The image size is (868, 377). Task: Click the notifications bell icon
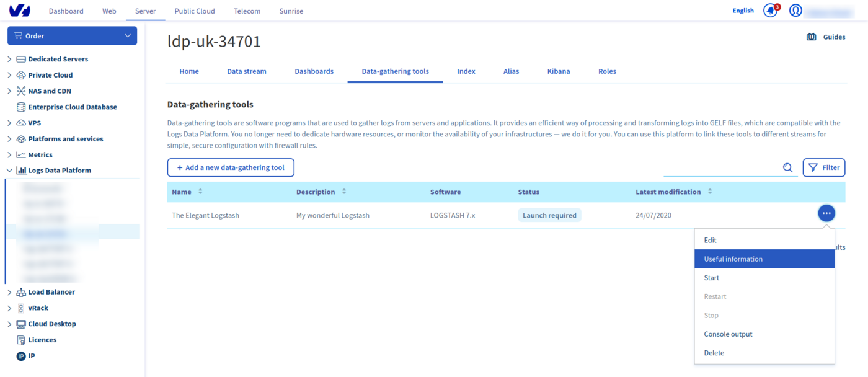pos(770,11)
